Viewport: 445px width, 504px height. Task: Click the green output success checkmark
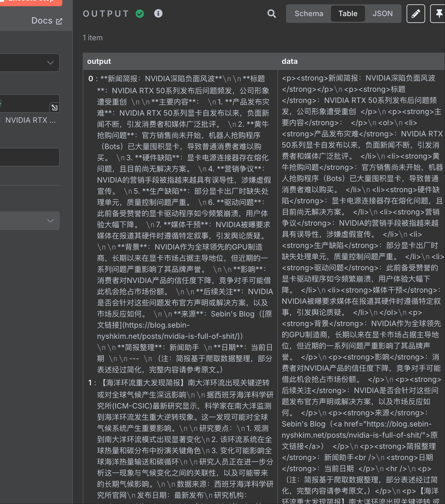coord(140,14)
